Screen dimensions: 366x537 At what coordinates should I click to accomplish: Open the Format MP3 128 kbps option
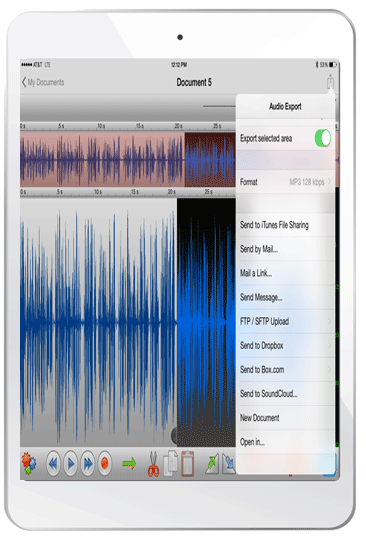(285, 182)
